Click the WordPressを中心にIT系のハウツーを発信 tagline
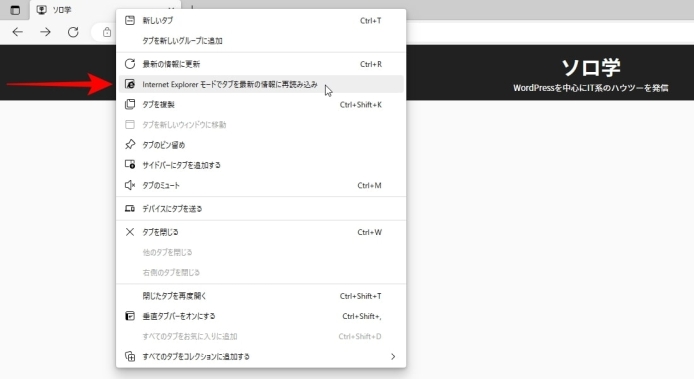694x379 pixels. [590, 88]
